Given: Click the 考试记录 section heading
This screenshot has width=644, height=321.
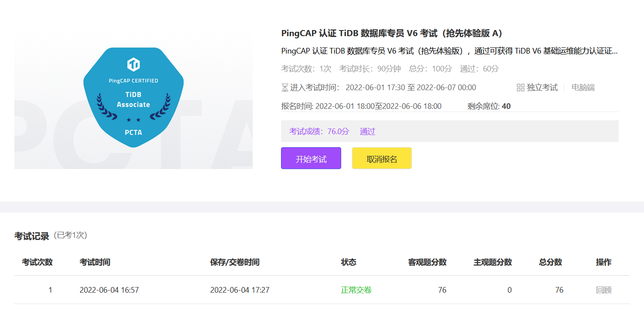Looking at the screenshot, I should coord(32,236).
